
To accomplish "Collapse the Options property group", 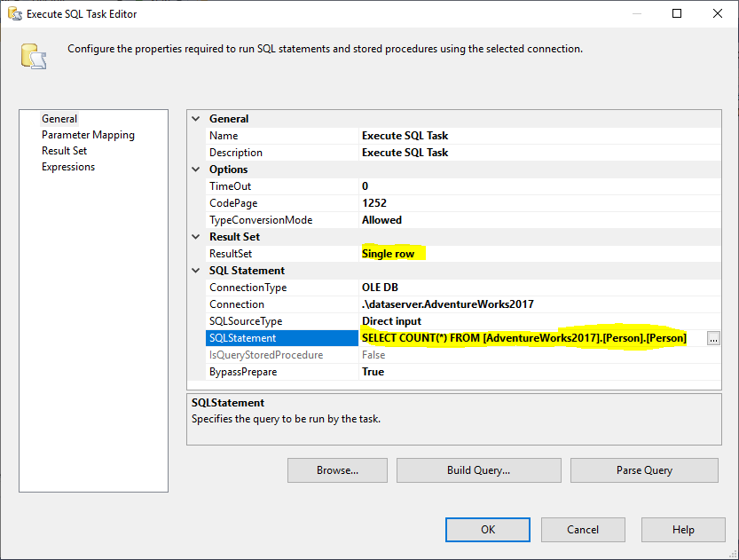I will [x=196, y=169].
